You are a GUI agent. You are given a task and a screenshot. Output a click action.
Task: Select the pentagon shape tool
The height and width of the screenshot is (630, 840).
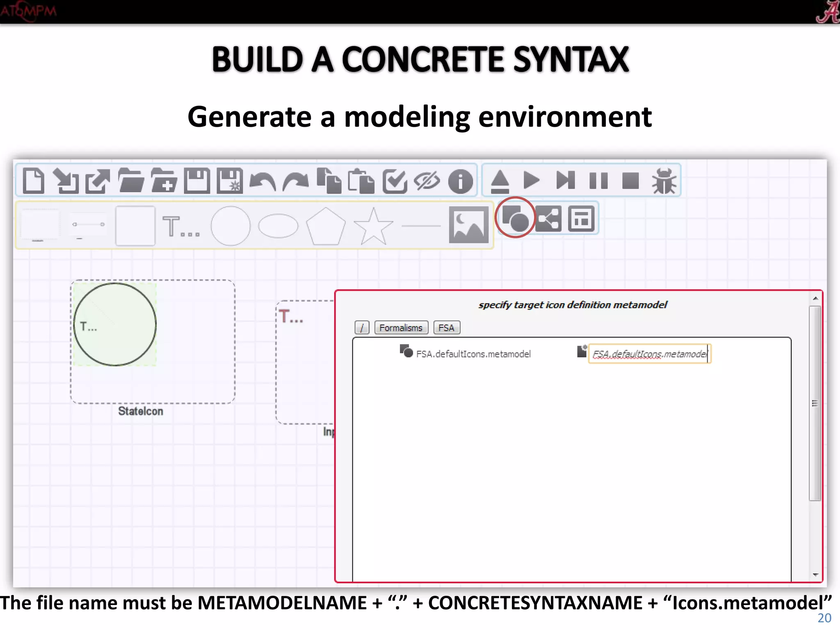[x=326, y=226]
